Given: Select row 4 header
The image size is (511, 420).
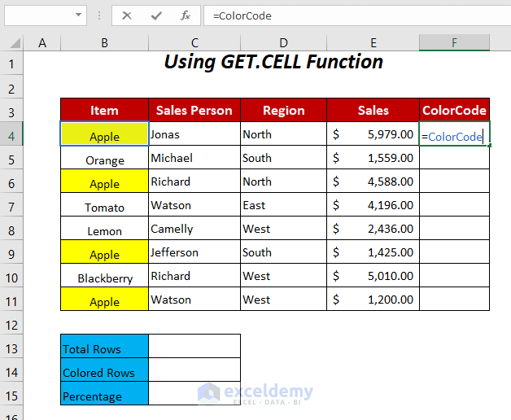Looking at the screenshot, I should 11,134.
